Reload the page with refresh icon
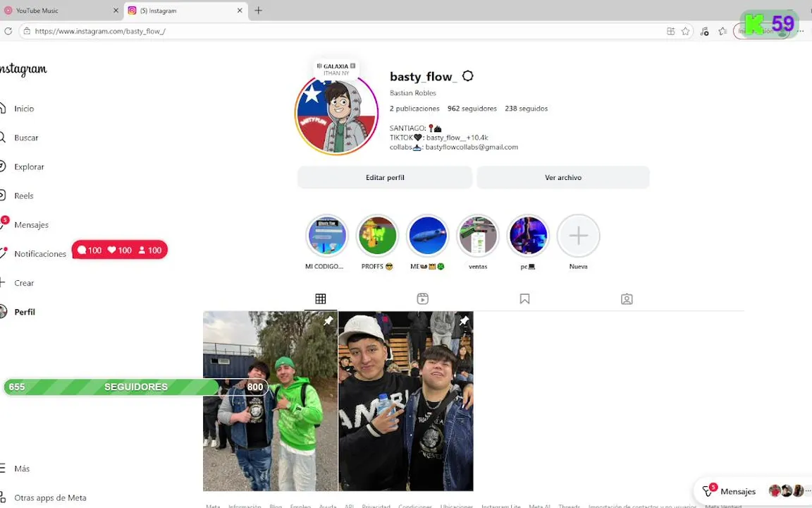Viewport: 812px width, 508px height. click(x=8, y=31)
